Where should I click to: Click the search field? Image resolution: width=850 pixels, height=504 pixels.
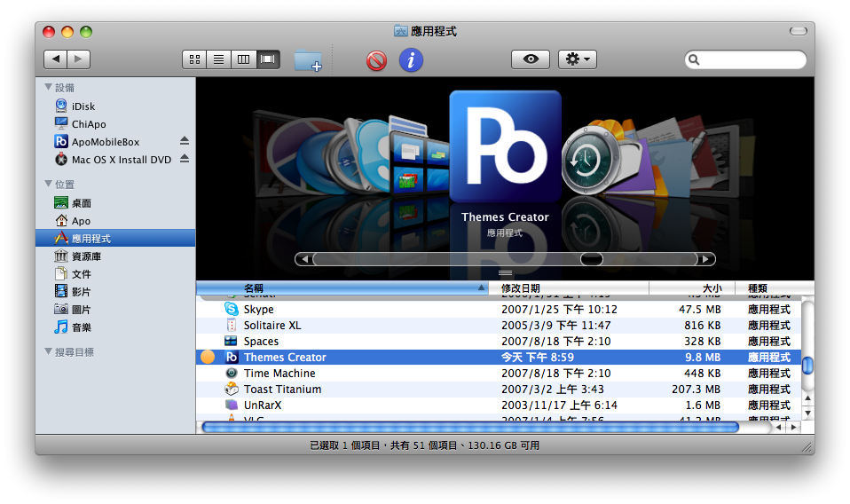pos(745,59)
